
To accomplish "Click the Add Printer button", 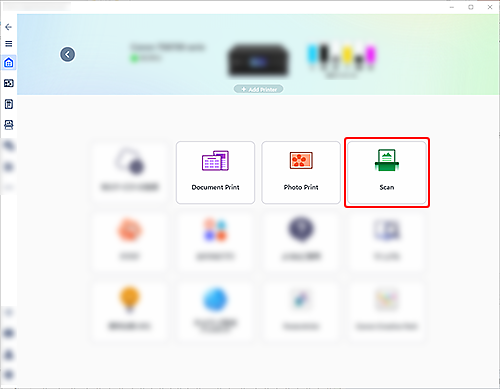I will click(258, 89).
